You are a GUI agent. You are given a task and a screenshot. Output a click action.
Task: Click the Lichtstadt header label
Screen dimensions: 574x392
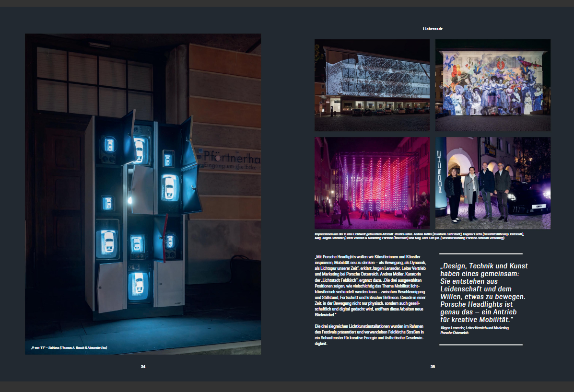pos(433,29)
